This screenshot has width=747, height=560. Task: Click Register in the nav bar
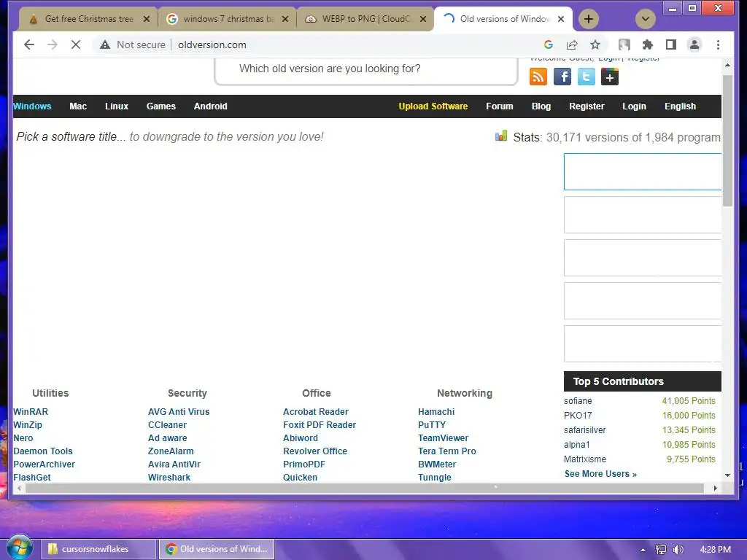(587, 106)
